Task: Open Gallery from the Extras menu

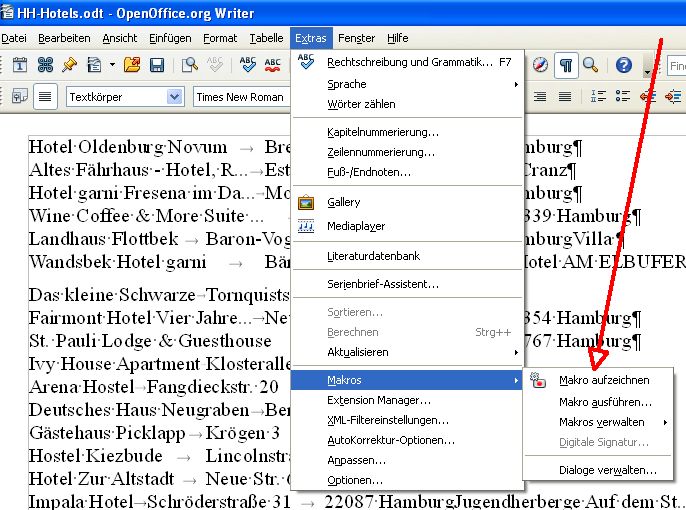Action: pyautogui.click(x=407, y=202)
